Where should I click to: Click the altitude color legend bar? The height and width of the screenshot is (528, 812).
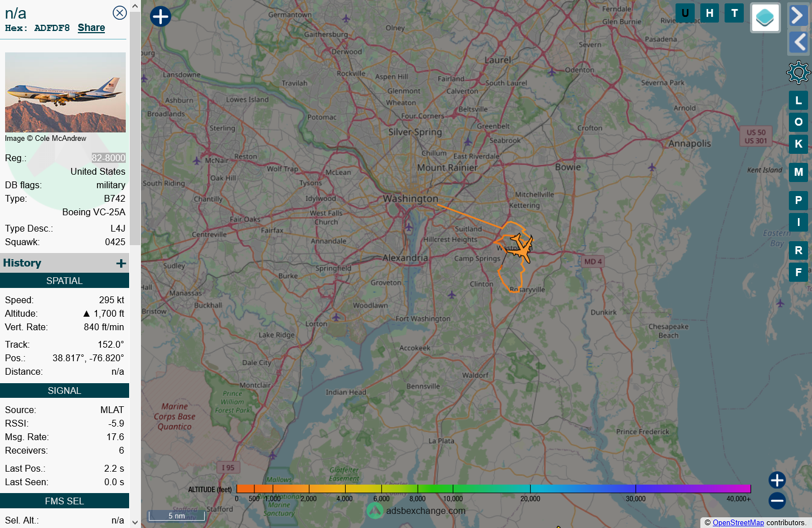[x=493, y=489]
